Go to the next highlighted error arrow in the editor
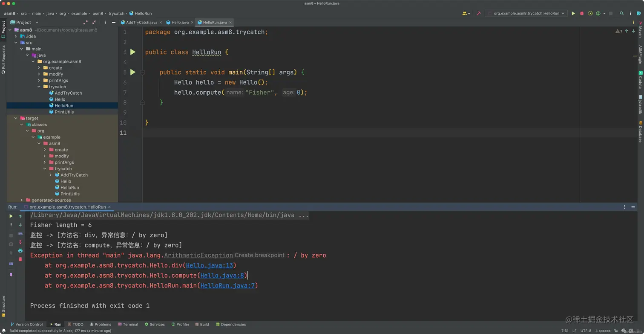The image size is (644, 334). (633, 31)
